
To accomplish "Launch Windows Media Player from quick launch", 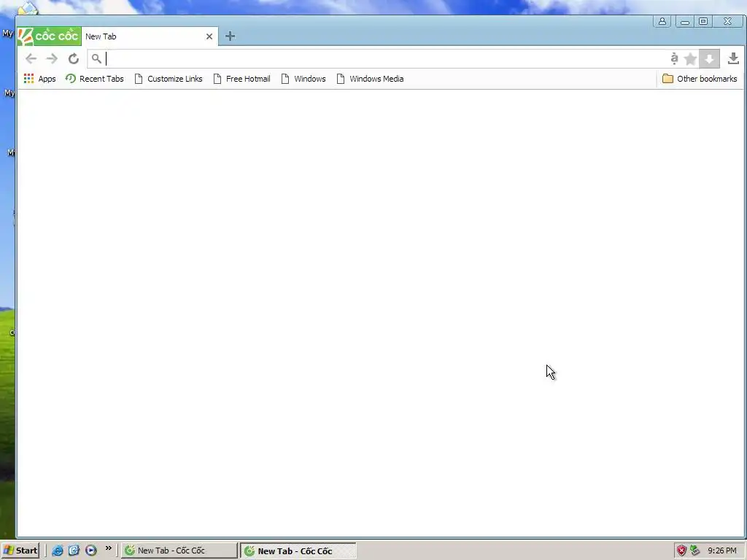I will point(91,551).
